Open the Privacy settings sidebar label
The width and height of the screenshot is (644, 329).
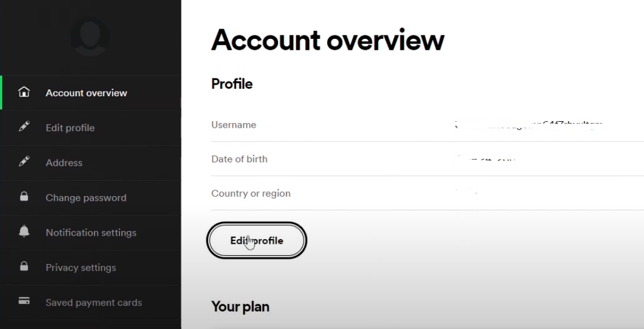click(x=81, y=267)
